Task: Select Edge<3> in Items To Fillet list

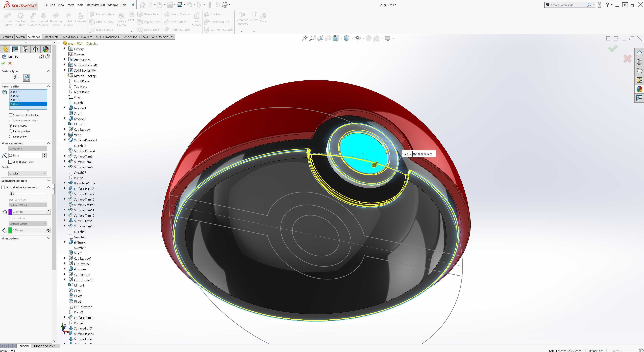Action: point(28,104)
